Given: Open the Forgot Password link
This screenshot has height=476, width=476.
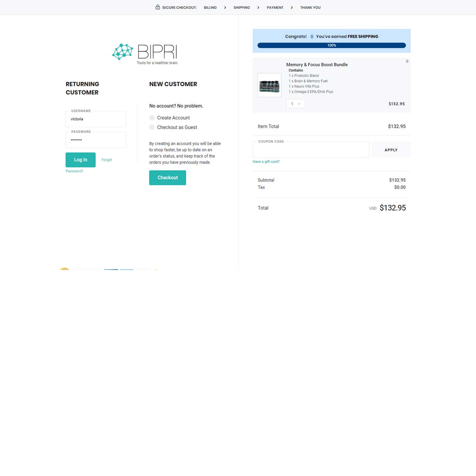Looking at the screenshot, I should (107, 160).
